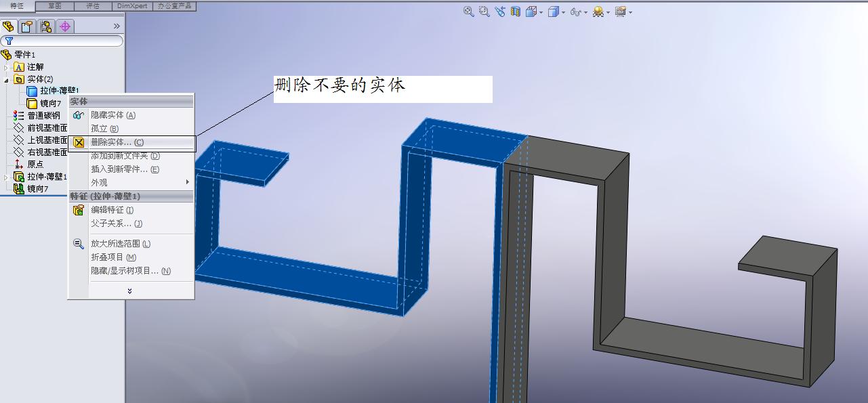Choose 折叠项目 (M) menu entry
The height and width of the screenshot is (403, 868).
(x=131, y=257)
